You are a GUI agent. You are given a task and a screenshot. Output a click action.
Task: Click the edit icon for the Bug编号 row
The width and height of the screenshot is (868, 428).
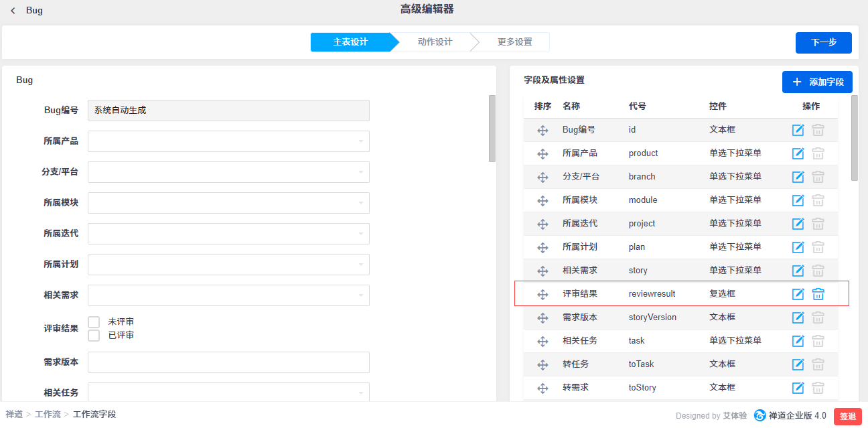tap(798, 130)
